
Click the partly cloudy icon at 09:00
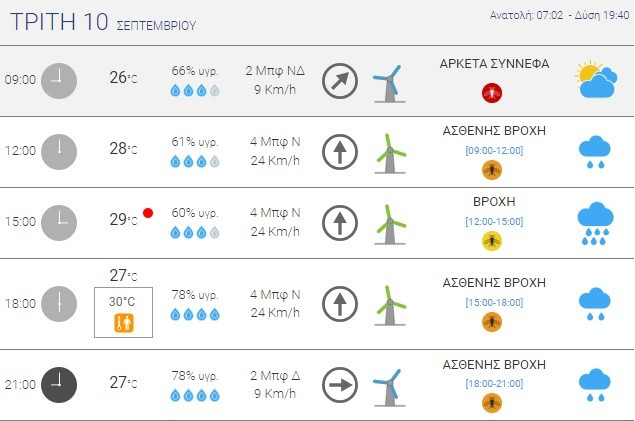point(595,80)
